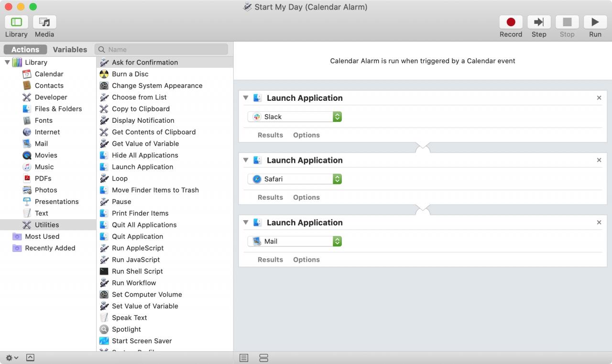Open the Most Used smart folder
This screenshot has width=612, height=364.
click(48, 236)
